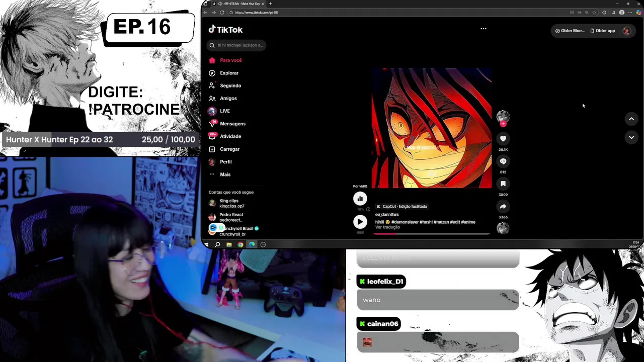Open Crunchyroll Brasil followed account
The height and width of the screenshot is (362, 644).
pos(234,231)
